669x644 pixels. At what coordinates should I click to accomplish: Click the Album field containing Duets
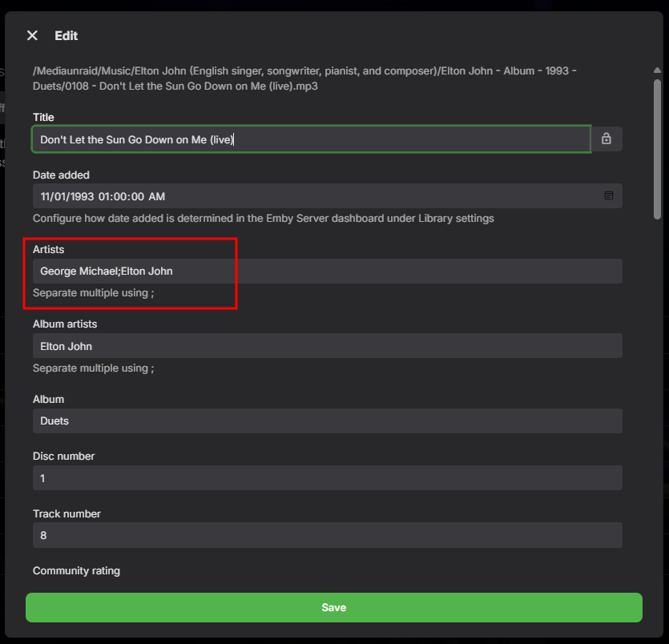(327, 421)
